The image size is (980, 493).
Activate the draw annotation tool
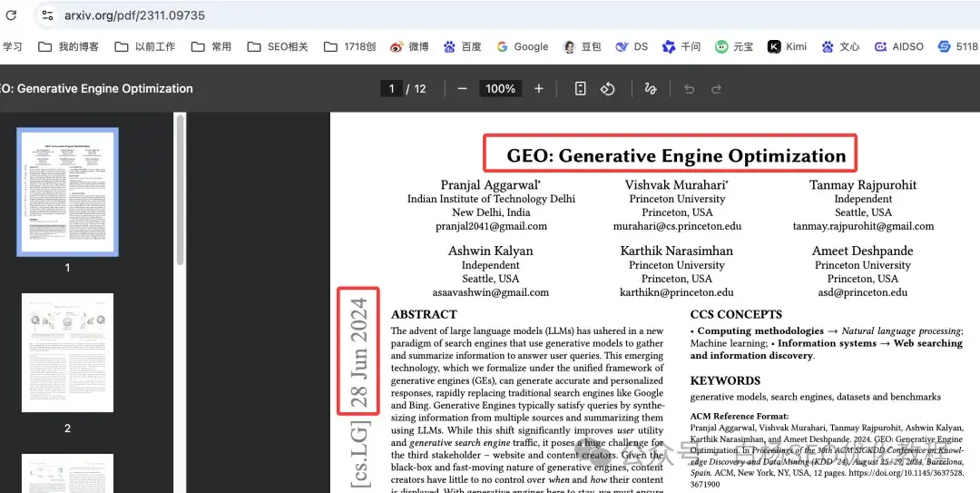pyautogui.click(x=650, y=89)
